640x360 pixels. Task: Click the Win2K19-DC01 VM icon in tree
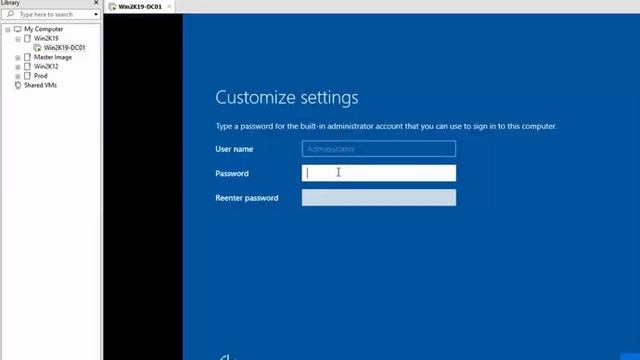coord(37,48)
